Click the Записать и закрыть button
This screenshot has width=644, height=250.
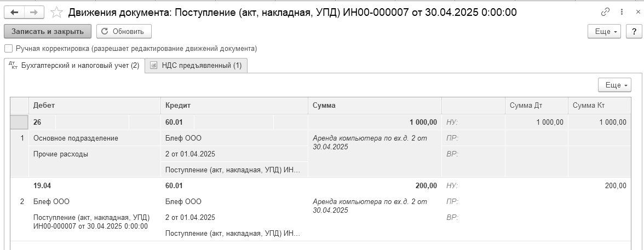[x=48, y=31]
